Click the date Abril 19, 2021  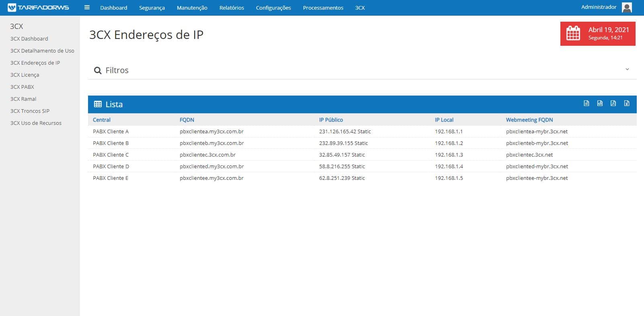click(609, 30)
